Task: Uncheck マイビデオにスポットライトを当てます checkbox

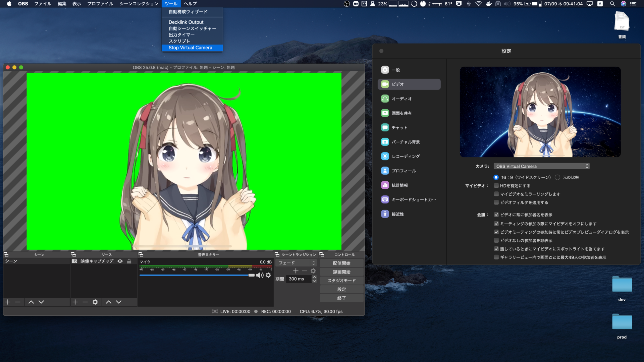Action: coord(496,249)
